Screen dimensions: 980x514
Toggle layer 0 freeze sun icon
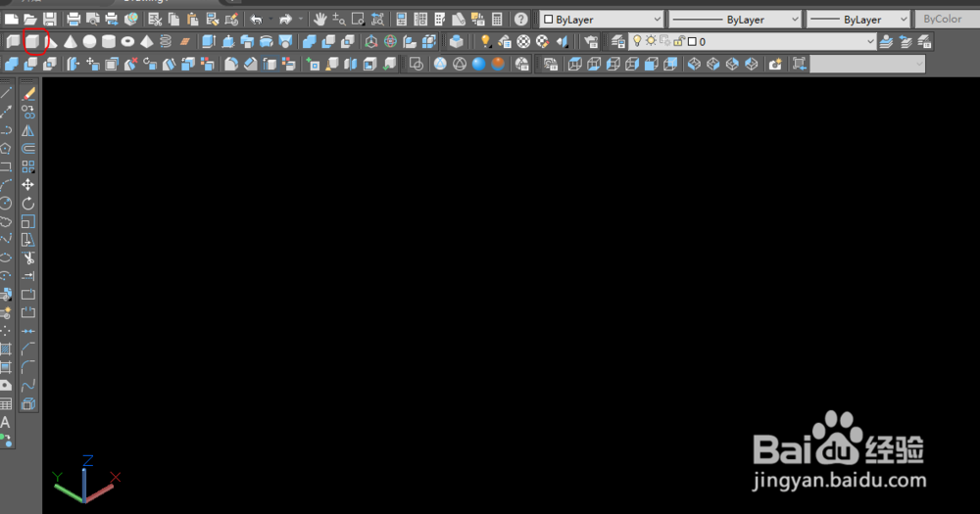651,41
